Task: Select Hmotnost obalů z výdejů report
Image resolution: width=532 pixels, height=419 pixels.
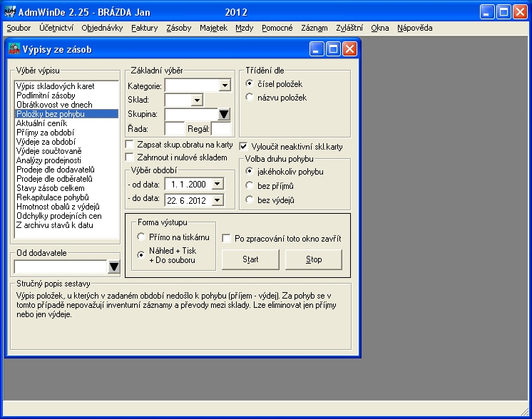Action: point(67,207)
